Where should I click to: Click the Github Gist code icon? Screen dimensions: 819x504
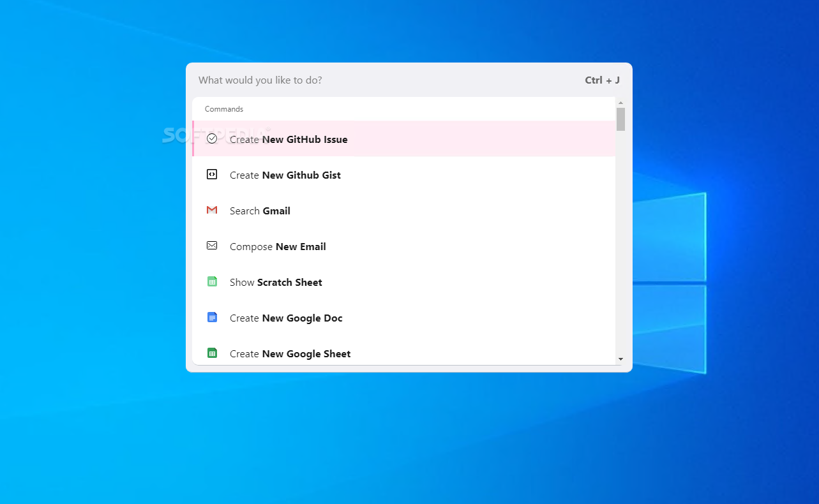(212, 174)
